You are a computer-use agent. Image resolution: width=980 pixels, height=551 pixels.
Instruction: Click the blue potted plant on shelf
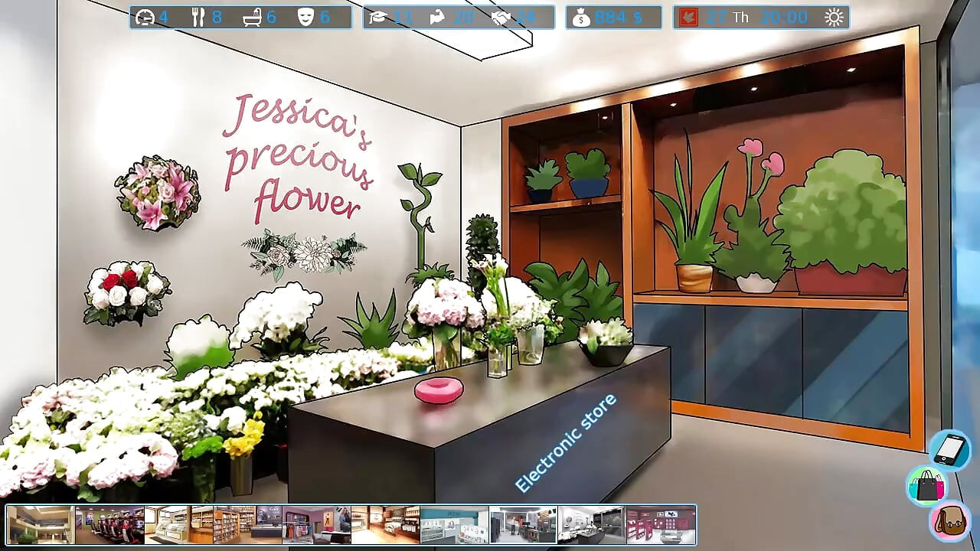pyautogui.click(x=587, y=174)
